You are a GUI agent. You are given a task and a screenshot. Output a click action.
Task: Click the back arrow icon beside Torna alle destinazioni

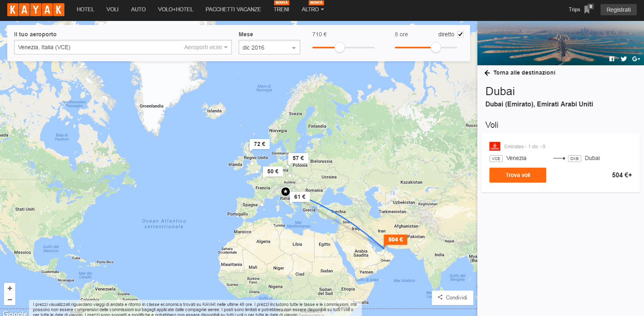pyautogui.click(x=487, y=73)
